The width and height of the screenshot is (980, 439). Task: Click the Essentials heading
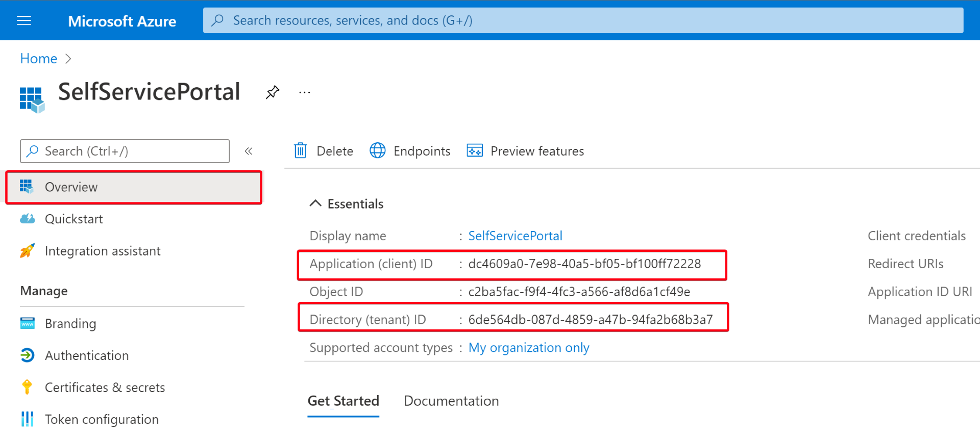coord(355,204)
